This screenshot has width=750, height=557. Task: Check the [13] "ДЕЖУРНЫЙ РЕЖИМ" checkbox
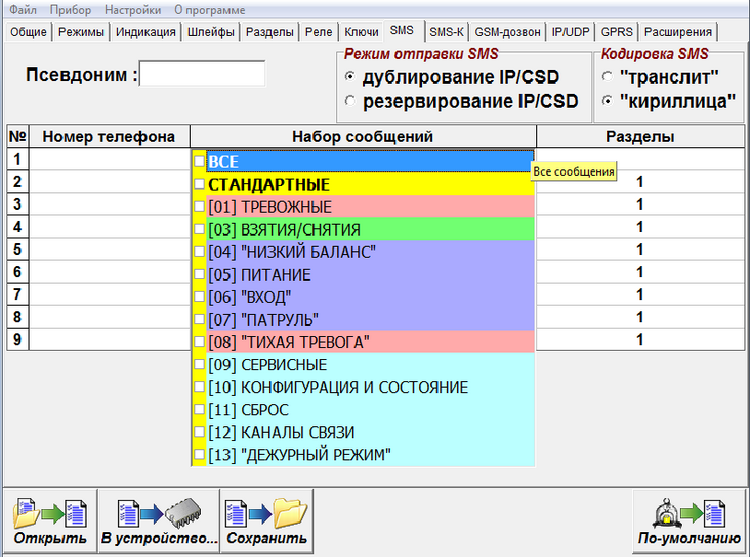200,455
